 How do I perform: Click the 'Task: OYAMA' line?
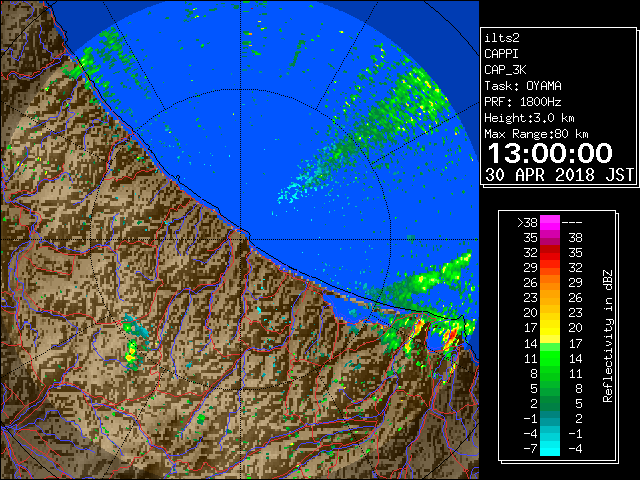point(523,86)
